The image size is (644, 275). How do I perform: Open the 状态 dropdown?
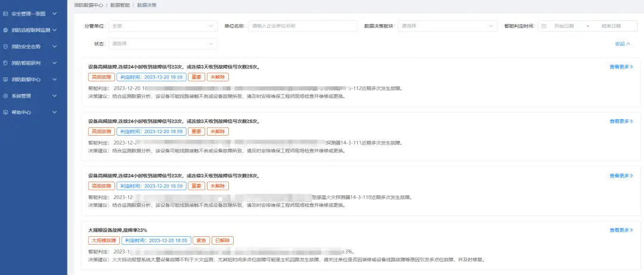162,43
